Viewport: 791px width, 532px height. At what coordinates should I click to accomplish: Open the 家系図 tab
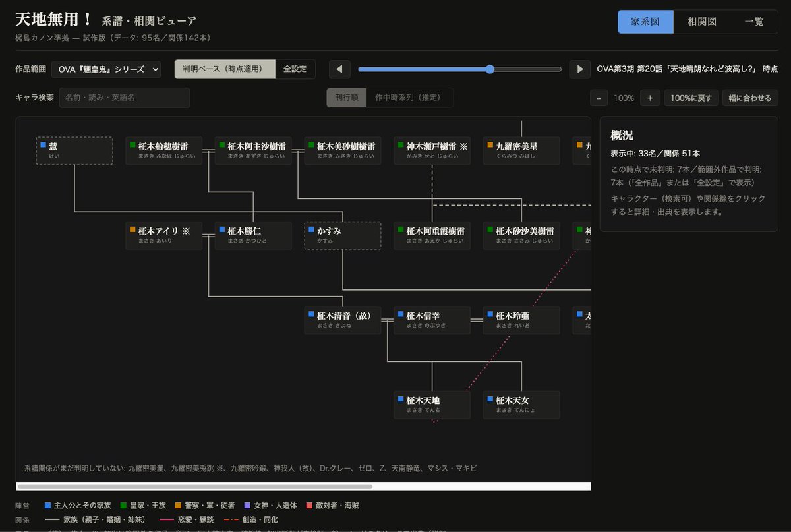[x=645, y=22]
